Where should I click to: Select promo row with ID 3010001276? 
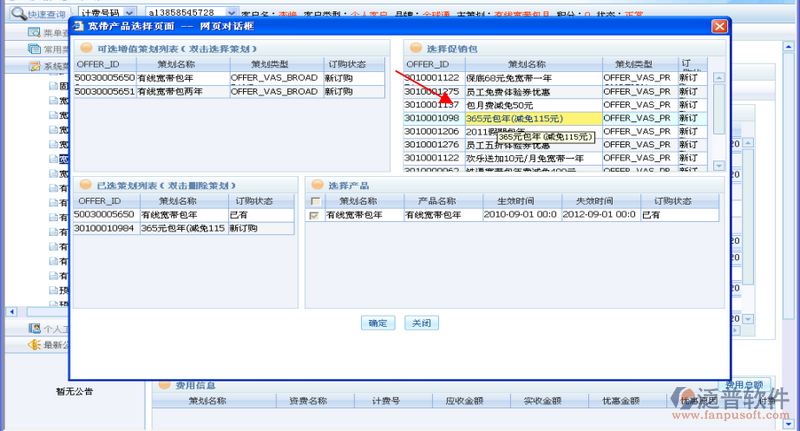coord(555,145)
